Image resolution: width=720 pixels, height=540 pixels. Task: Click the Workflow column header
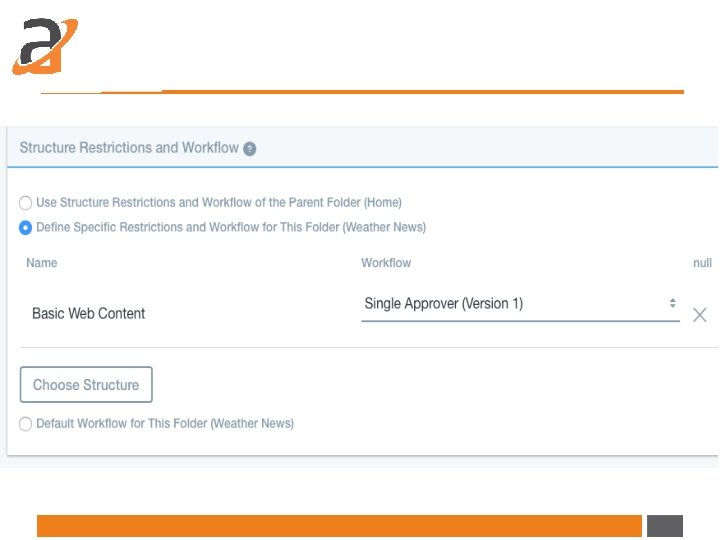pos(386,263)
